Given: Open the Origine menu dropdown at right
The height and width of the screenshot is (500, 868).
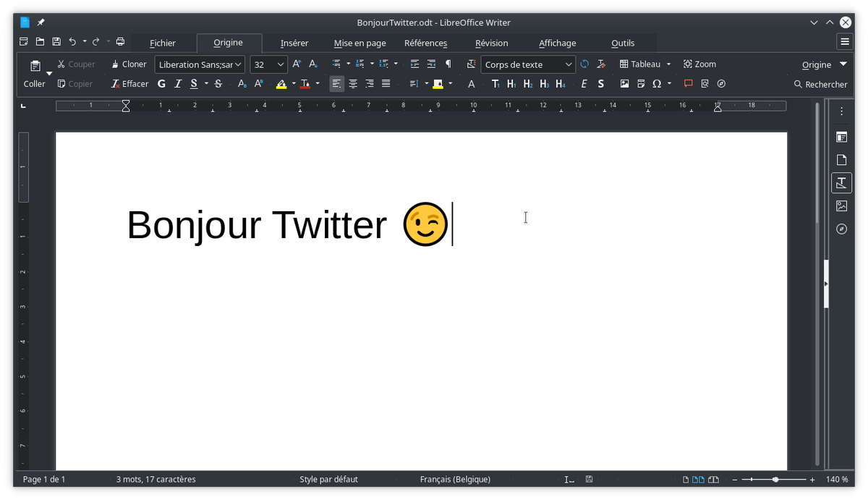Looking at the screenshot, I should [x=824, y=64].
